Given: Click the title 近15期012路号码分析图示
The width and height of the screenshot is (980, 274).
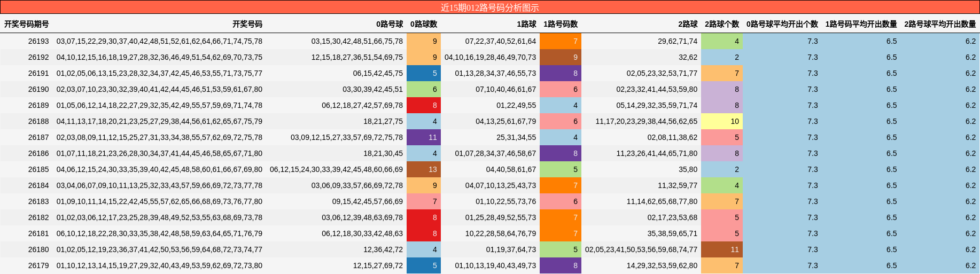Looking at the screenshot, I should (489, 7).
